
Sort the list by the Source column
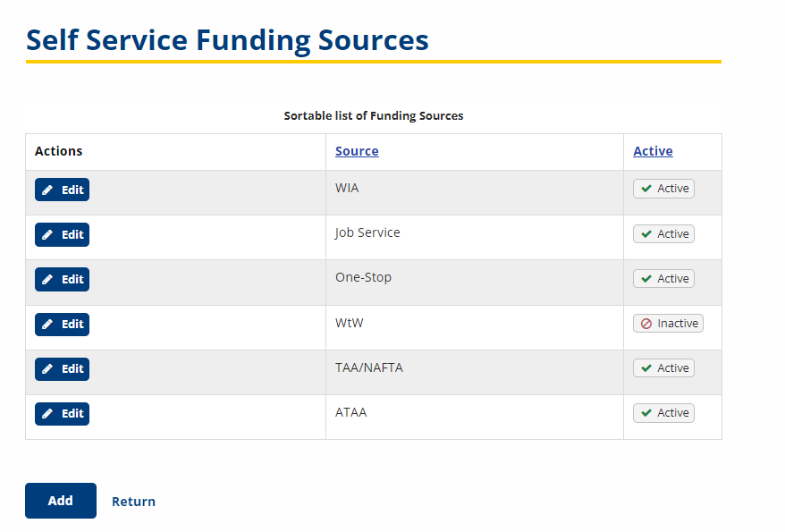tap(357, 151)
